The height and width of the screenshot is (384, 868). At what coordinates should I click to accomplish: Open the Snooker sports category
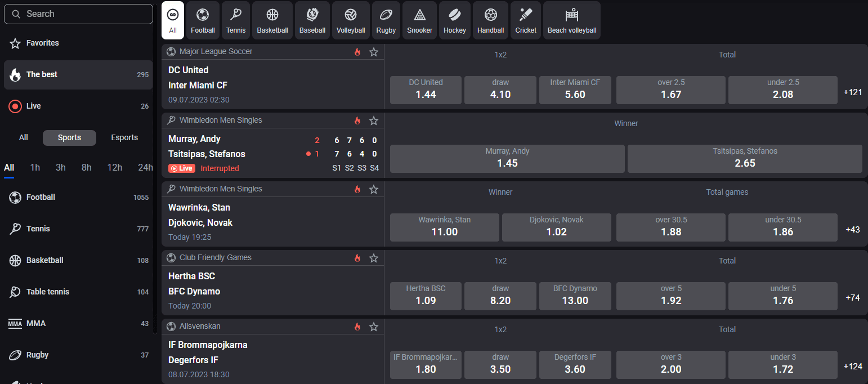click(419, 20)
